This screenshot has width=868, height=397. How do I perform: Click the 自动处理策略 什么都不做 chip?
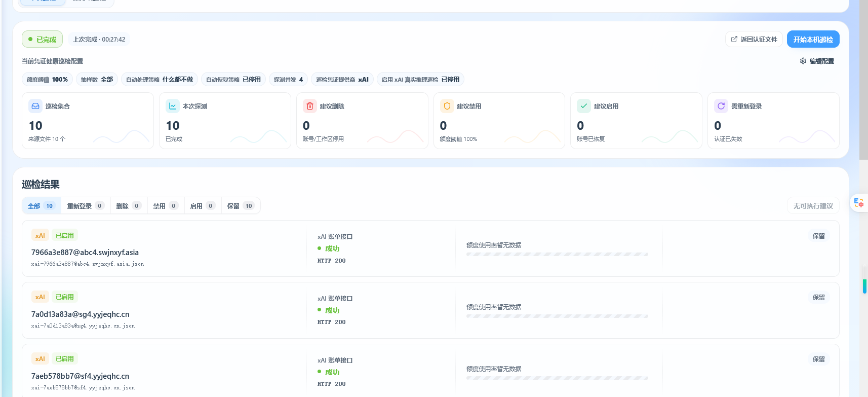click(160, 80)
